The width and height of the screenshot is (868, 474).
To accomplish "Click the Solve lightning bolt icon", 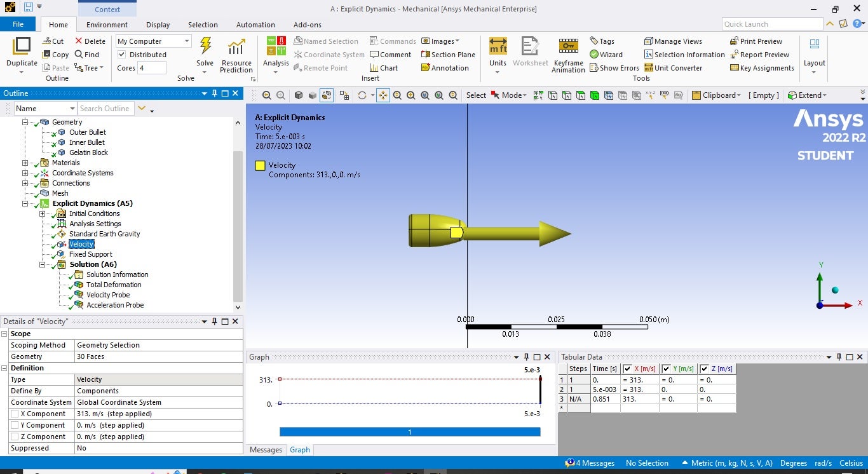I will (205, 46).
